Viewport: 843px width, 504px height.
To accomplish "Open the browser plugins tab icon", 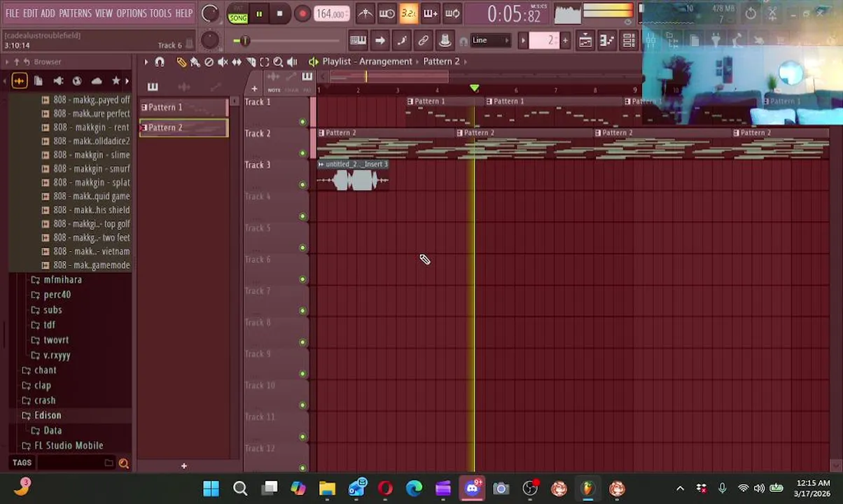I will click(58, 81).
